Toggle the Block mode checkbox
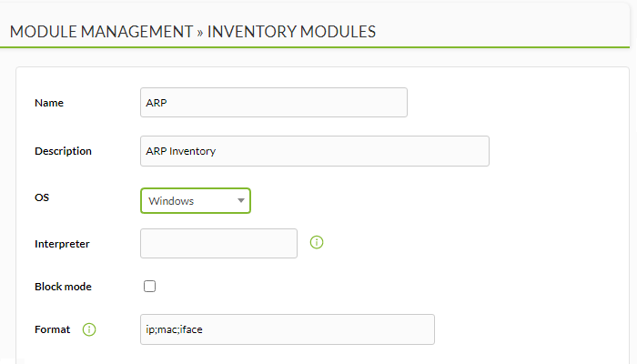This screenshot has width=637, height=364. 149,287
